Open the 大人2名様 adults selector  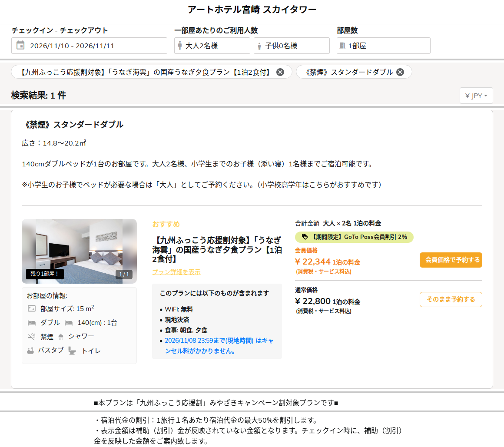tap(212, 46)
